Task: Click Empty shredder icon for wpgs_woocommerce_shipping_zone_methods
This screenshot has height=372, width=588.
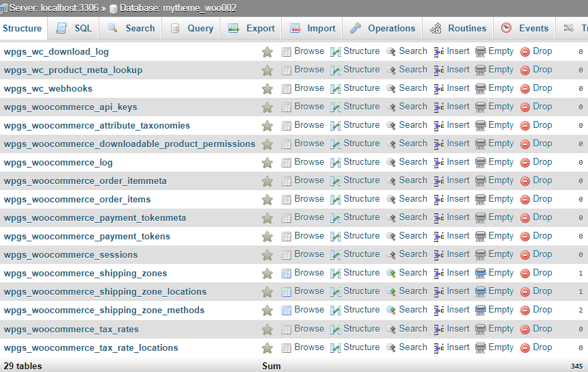Action: [x=481, y=310]
